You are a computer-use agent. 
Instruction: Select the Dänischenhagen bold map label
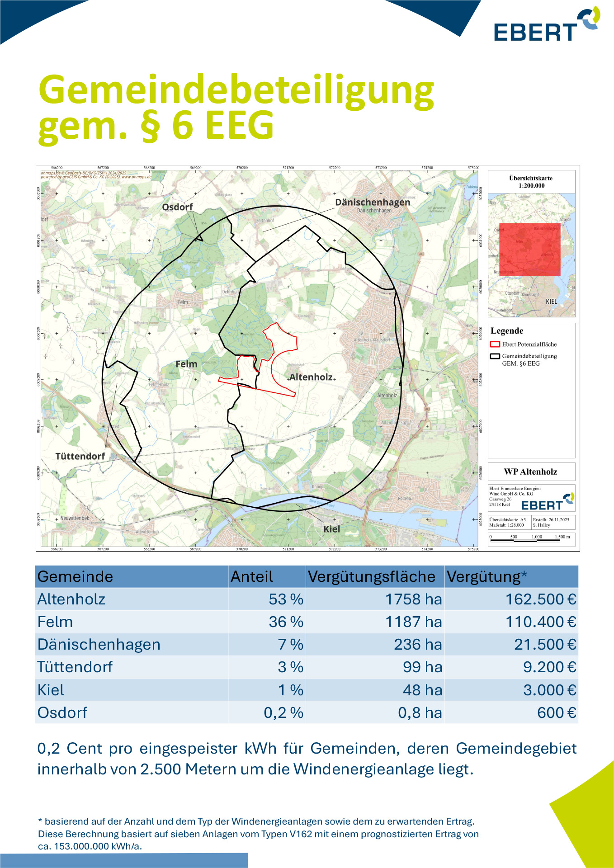(x=373, y=202)
